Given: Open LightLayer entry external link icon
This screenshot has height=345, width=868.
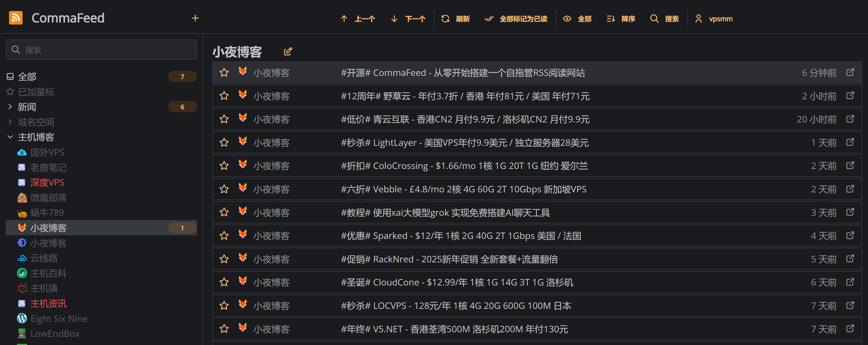Looking at the screenshot, I should (850, 142).
